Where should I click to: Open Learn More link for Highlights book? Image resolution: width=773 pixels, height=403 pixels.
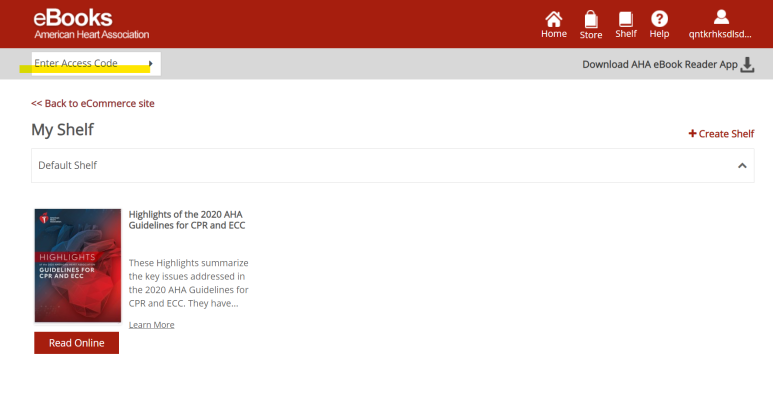(151, 325)
